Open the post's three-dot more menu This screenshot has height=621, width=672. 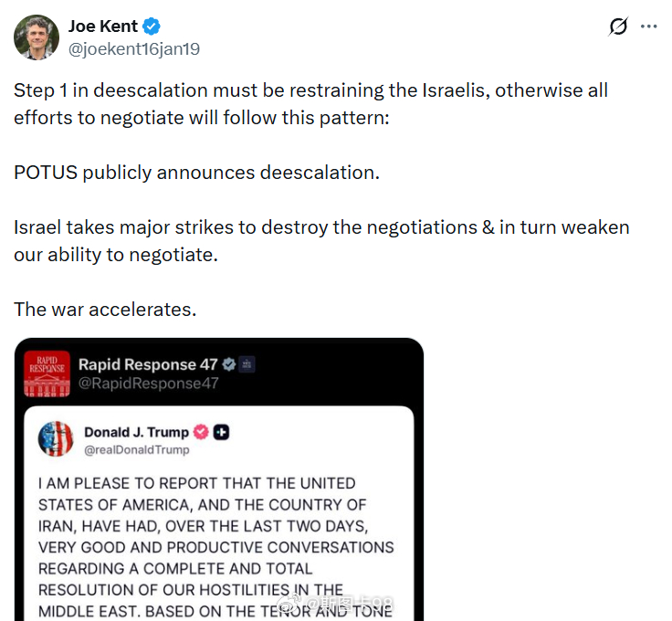tap(649, 26)
